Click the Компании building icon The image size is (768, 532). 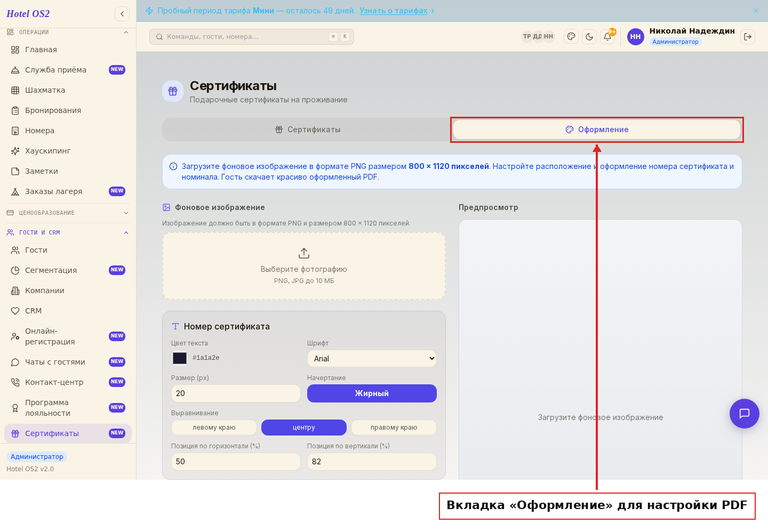tap(15, 291)
